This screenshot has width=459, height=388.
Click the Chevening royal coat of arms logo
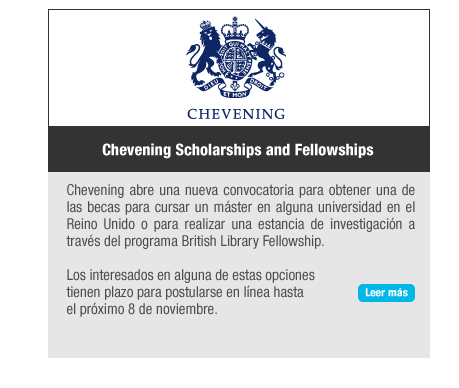click(x=236, y=68)
